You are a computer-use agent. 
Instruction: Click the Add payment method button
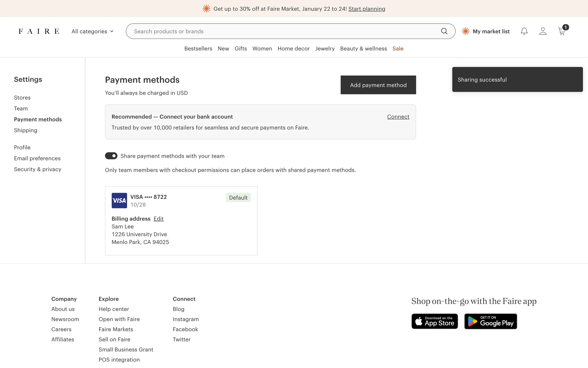point(378,85)
